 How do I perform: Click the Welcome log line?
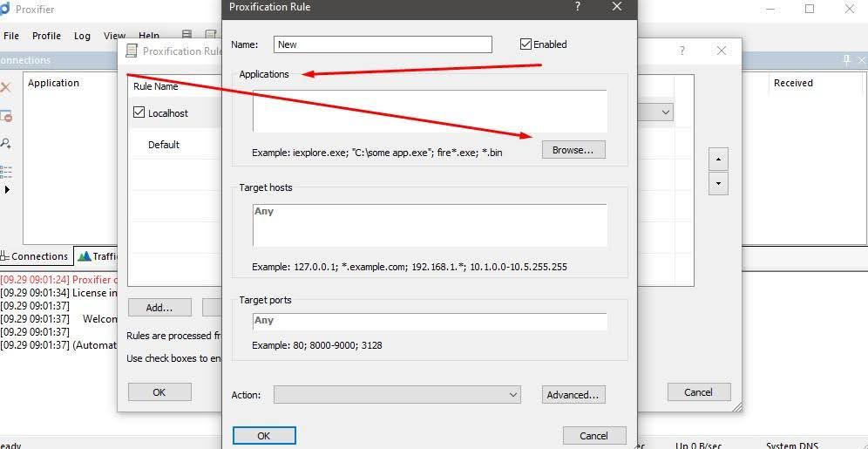tap(58, 319)
